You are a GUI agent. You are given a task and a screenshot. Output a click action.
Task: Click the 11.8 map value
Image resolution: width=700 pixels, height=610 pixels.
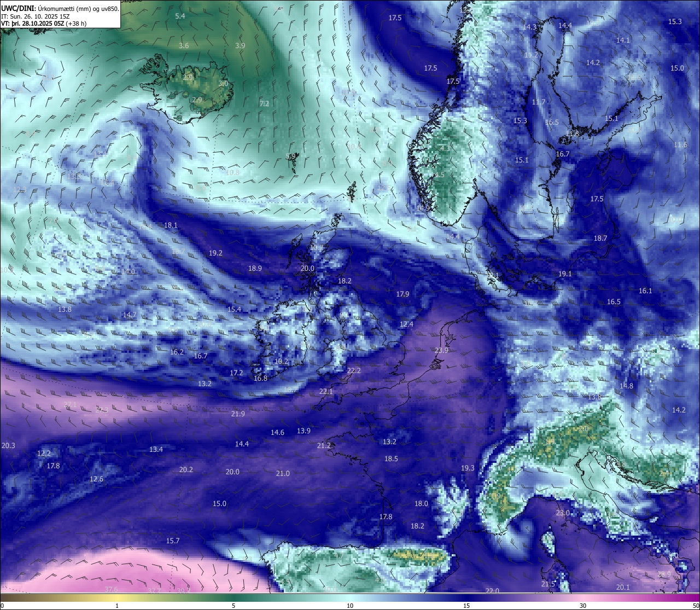click(x=572, y=134)
